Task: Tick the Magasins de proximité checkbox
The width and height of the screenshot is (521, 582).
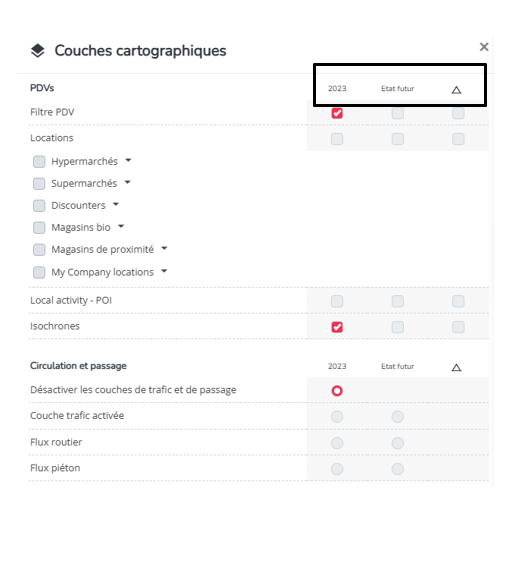Action: (x=39, y=249)
